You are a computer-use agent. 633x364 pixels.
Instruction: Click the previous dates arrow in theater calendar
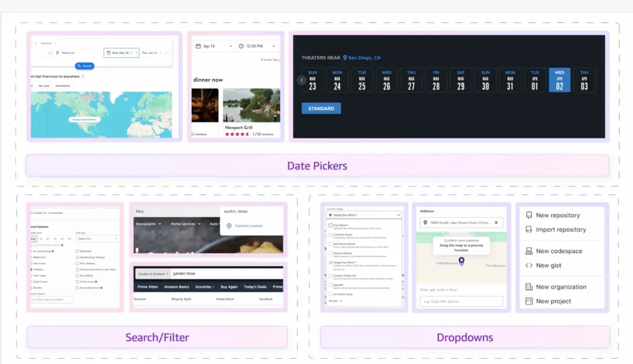[x=301, y=80]
